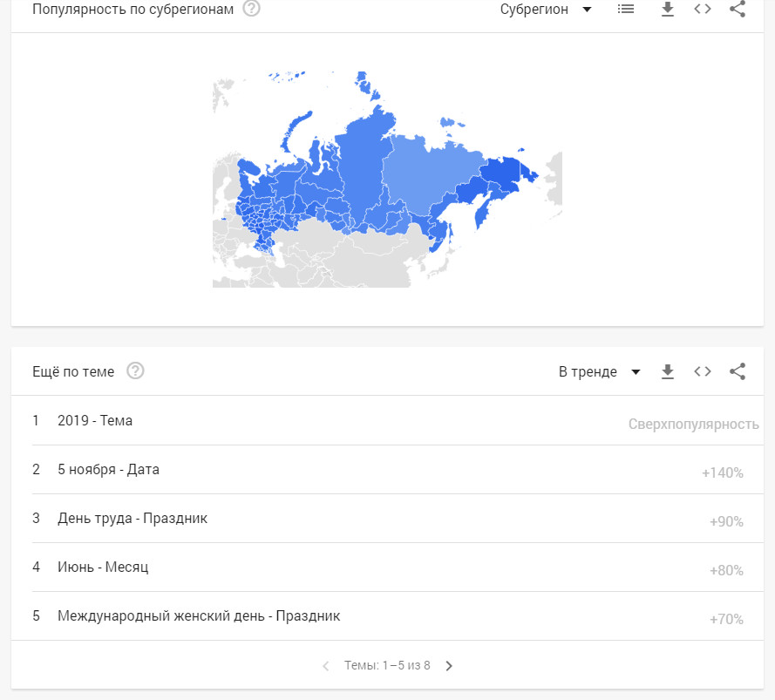Go to previous page of topics
The width and height of the screenshot is (775, 700).
click(x=326, y=666)
